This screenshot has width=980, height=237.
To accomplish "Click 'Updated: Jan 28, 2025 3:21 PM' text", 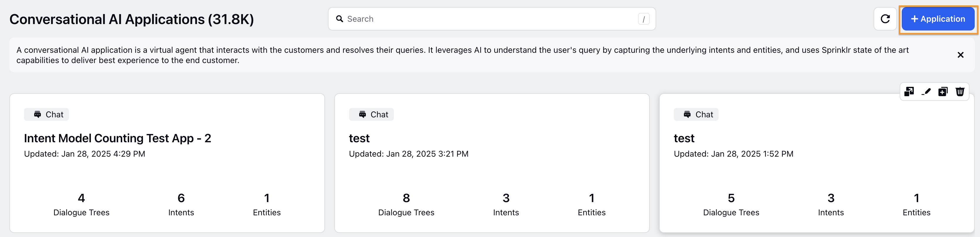I will [x=409, y=154].
